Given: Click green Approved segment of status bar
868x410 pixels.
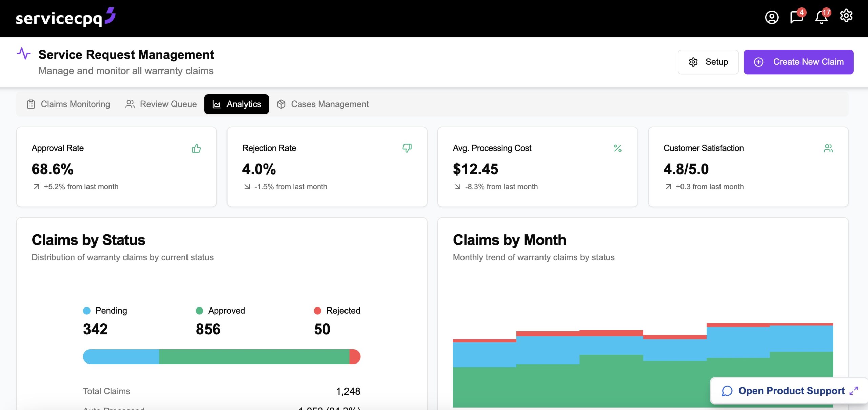Looking at the screenshot, I should coord(254,357).
